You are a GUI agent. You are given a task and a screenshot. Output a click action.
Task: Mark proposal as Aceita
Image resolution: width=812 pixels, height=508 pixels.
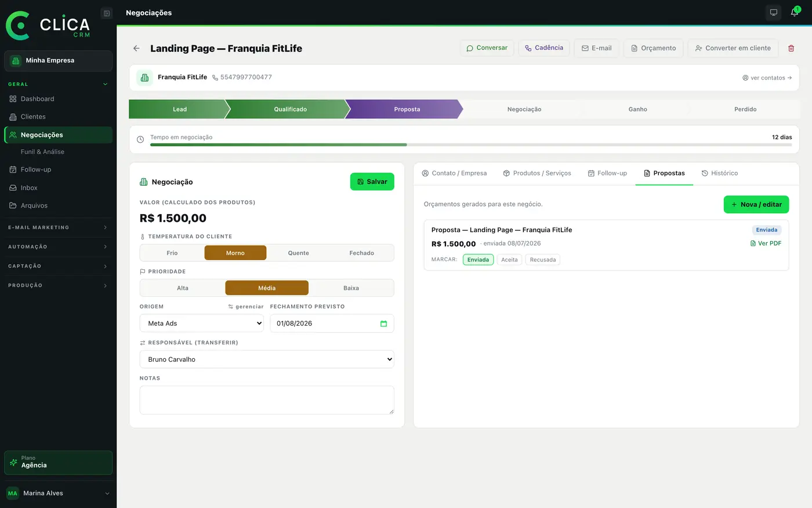click(509, 260)
